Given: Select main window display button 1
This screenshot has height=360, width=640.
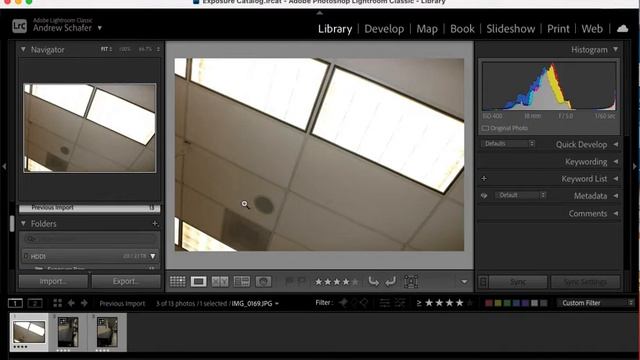Looking at the screenshot, I should [15, 303].
